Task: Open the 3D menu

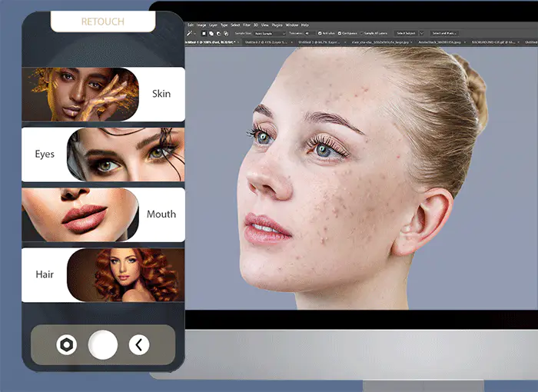Action: [x=256, y=25]
